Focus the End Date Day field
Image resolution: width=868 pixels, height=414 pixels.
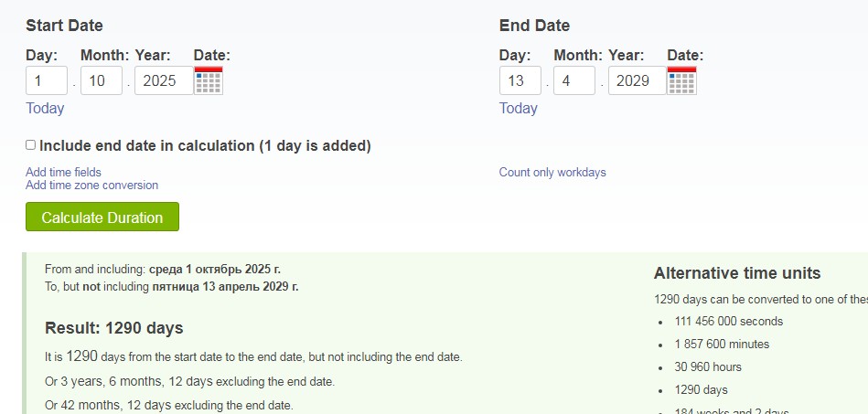pos(520,80)
